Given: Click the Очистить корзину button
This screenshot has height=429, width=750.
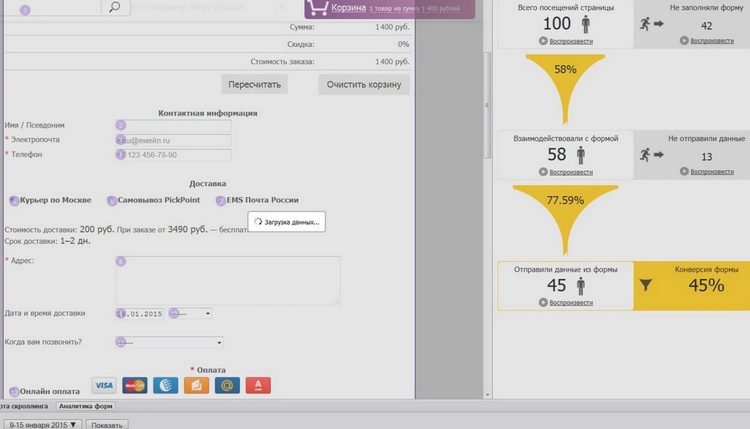Looking at the screenshot, I should point(364,84).
